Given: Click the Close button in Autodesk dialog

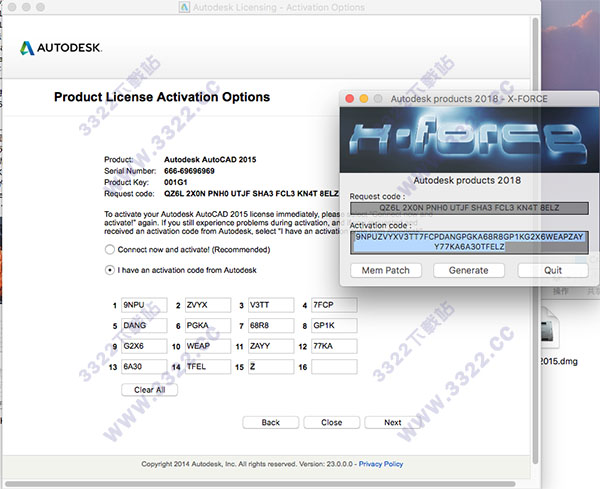Looking at the screenshot, I should click(x=331, y=422).
